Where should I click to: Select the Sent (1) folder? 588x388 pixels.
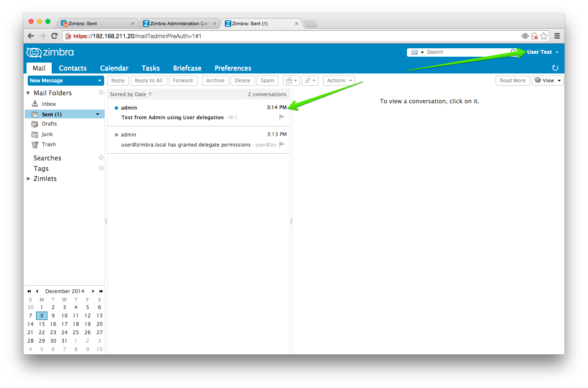65,114
